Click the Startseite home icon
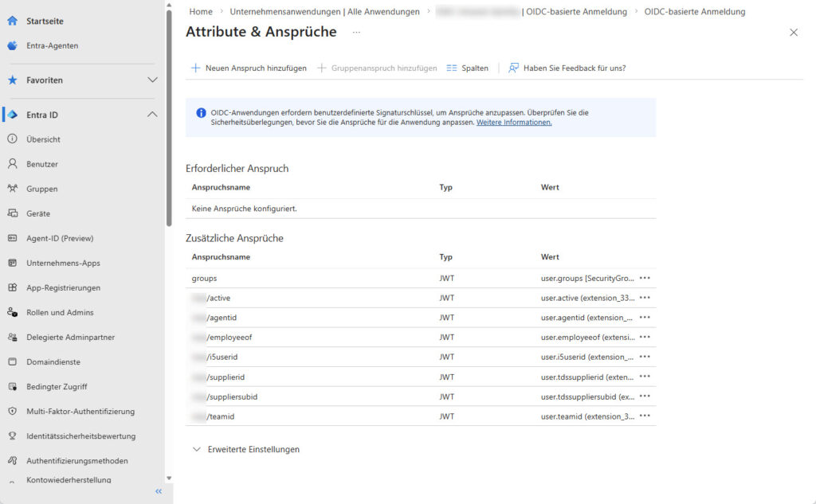 12,21
